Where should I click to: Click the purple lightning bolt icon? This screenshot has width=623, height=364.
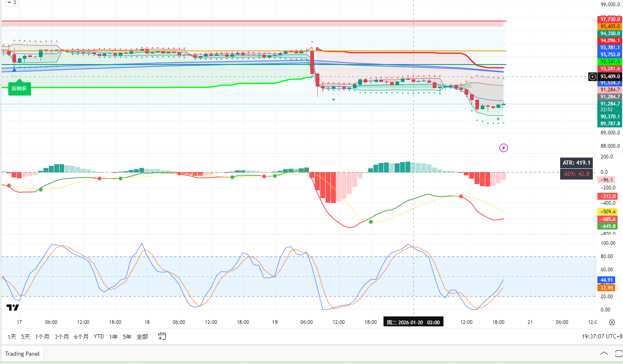tap(503, 148)
